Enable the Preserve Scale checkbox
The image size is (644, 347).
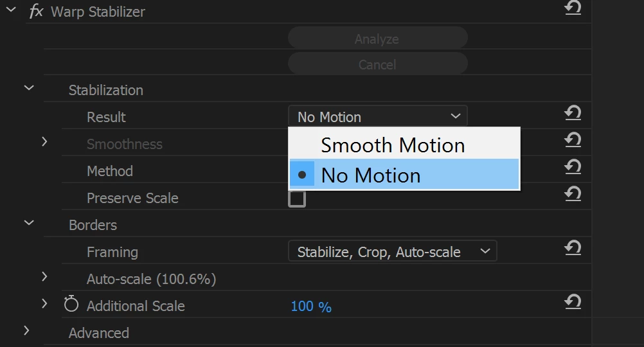(x=297, y=199)
